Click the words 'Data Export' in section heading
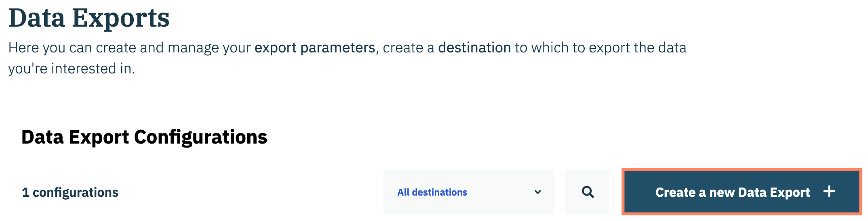The height and width of the screenshot is (221, 868). (x=75, y=137)
